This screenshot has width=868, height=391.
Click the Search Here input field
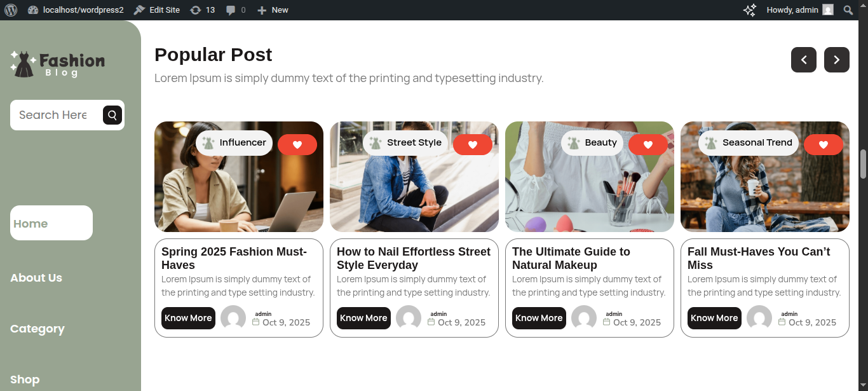(54, 115)
